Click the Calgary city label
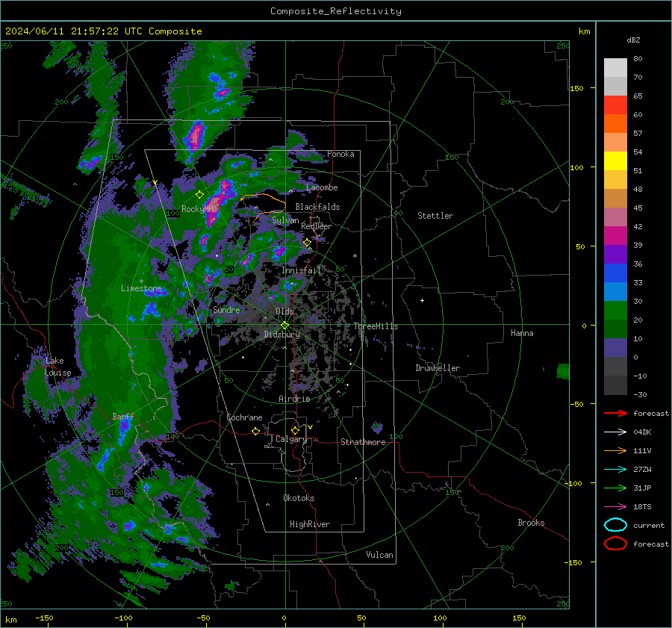Image resolution: width=672 pixels, height=628 pixels. 291,439
